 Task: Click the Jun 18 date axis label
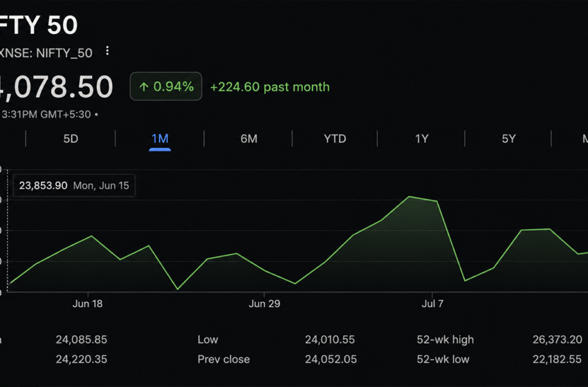87,303
